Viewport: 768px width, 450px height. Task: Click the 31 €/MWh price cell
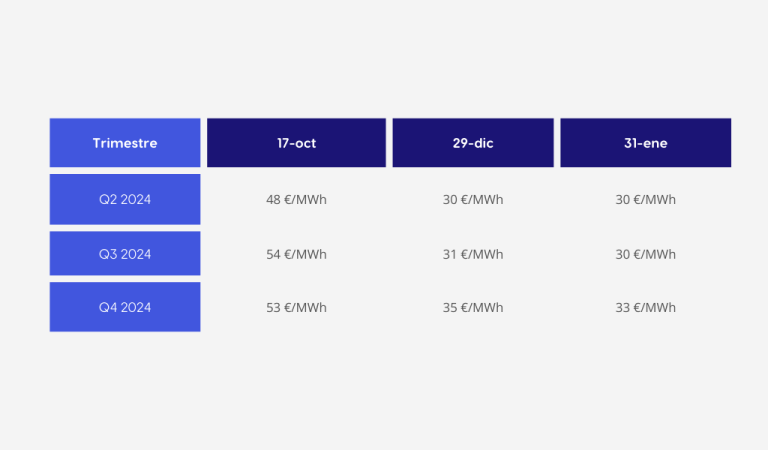pyautogui.click(x=473, y=254)
